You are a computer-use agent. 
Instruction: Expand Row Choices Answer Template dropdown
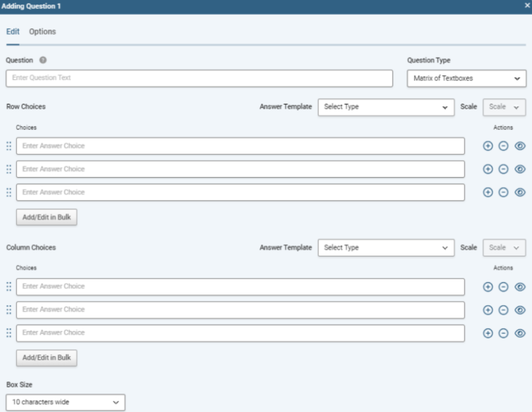pyautogui.click(x=386, y=107)
